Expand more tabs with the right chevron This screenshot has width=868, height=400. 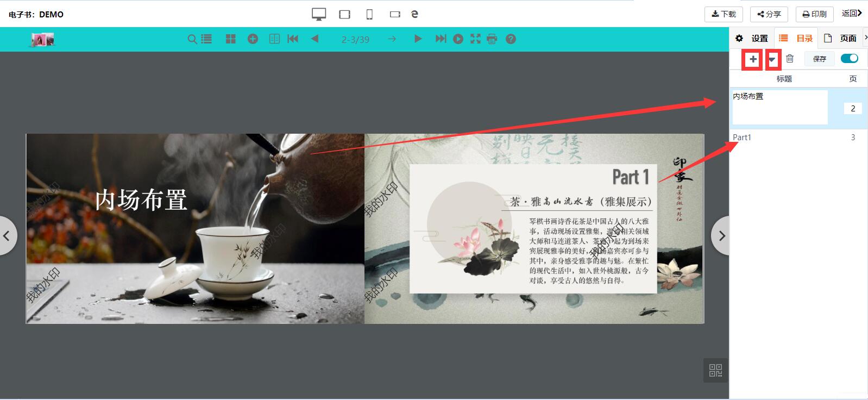coord(865,37)
